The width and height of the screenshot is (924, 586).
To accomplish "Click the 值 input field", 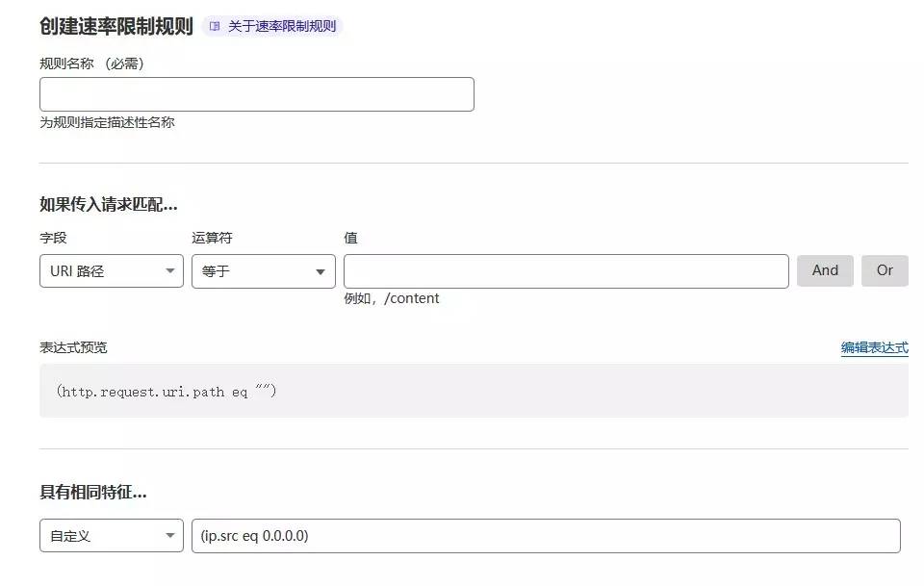I will click(566, 270).
